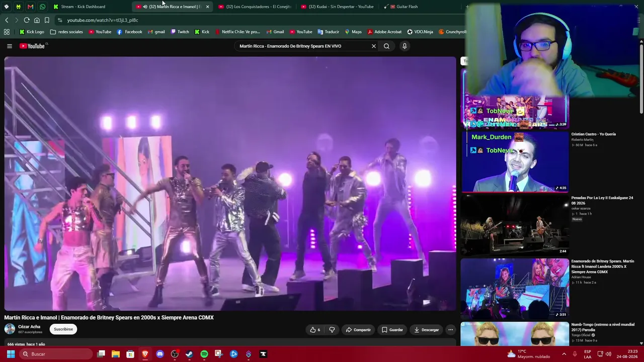Bookmark this page with the bookmark icon
The width and height of the screenshot is (644, 362).
click(47, 20)
